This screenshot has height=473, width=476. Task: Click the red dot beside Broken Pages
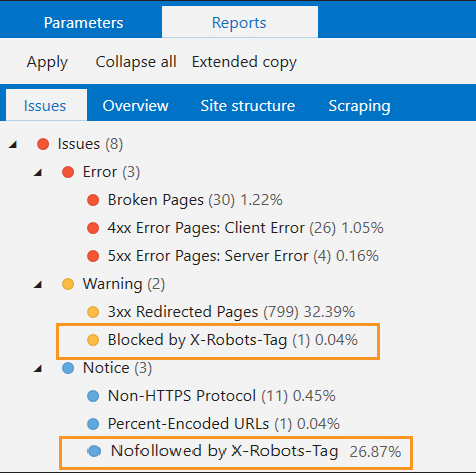tap(93, 200)
